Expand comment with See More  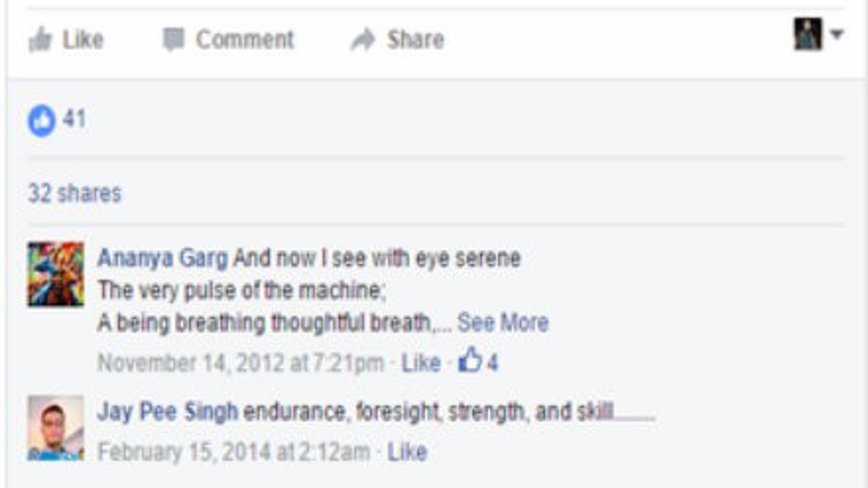point(503,322)
